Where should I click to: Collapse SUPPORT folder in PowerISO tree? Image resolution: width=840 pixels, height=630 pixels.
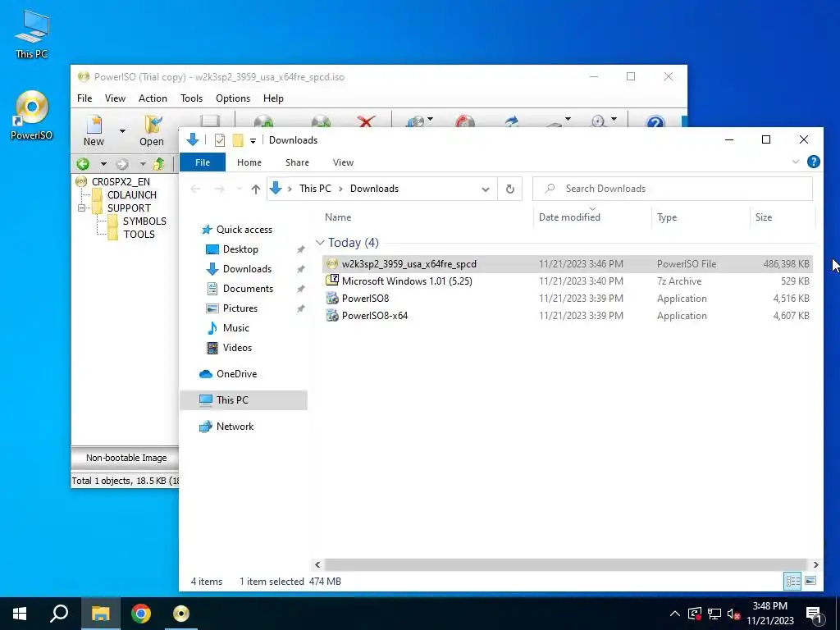81,208
